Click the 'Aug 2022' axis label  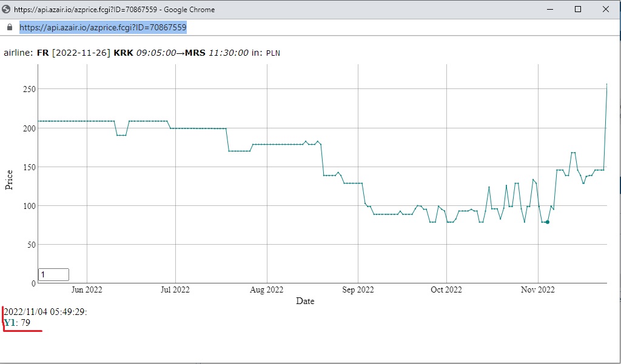pyautogui.click(x=267, y=290)
